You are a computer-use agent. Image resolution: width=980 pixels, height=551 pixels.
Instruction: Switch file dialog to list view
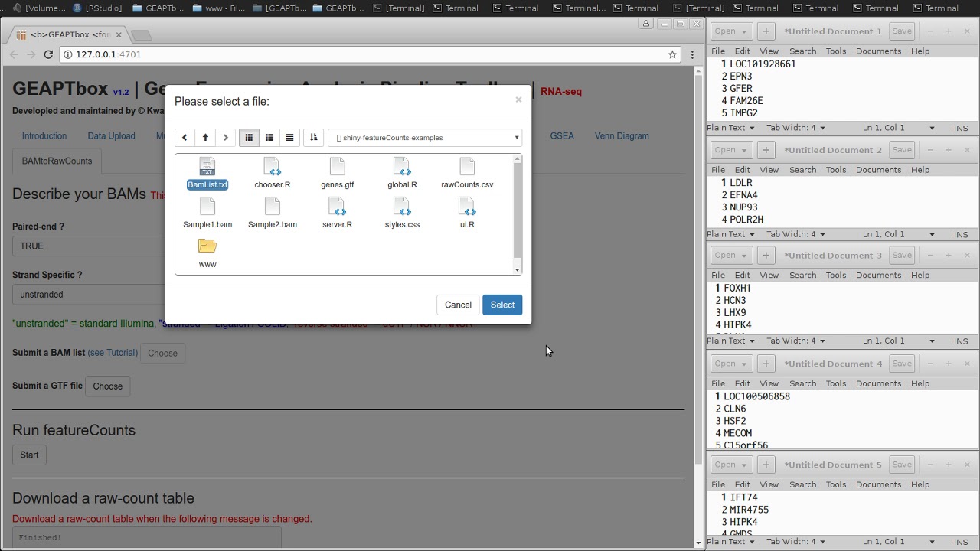pyautogui.click(x=269, y=138)
